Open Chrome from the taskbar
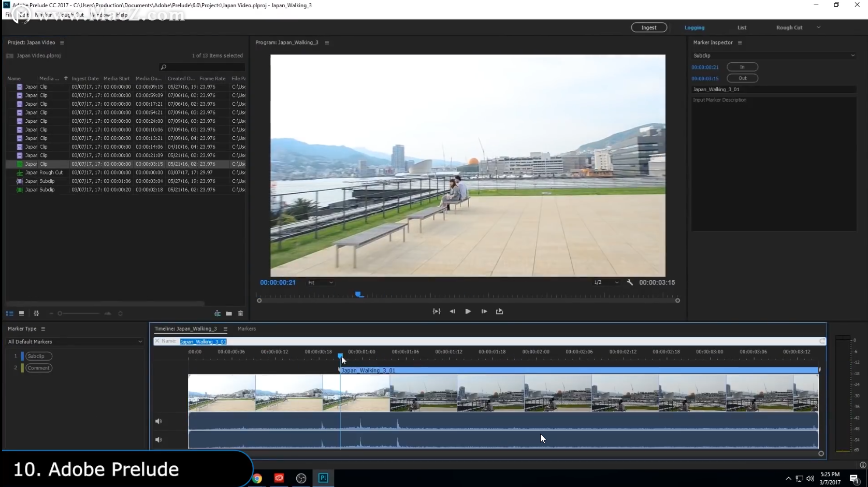 (257, 478)
